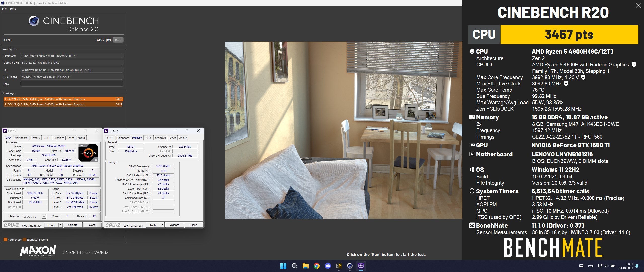The width and height of the screenshot is (644, 272).
Task: Open volume tray icon
Action: (606, 266)
